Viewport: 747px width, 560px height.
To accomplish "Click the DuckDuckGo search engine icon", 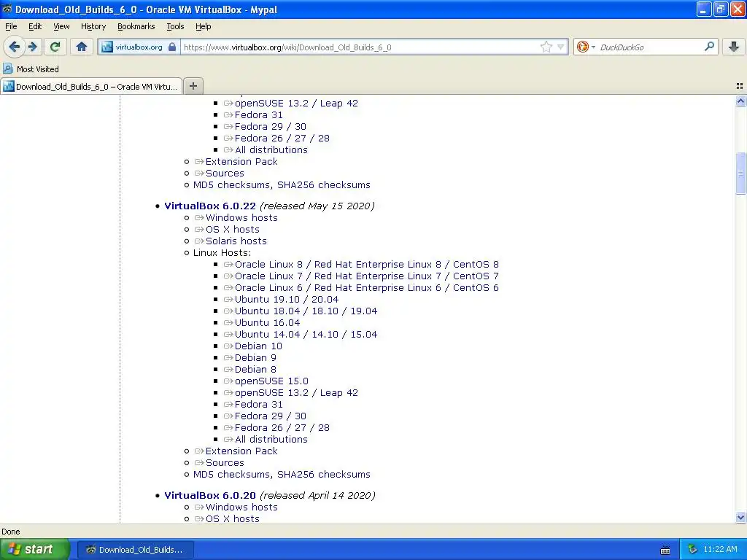I will click(582, 47).
